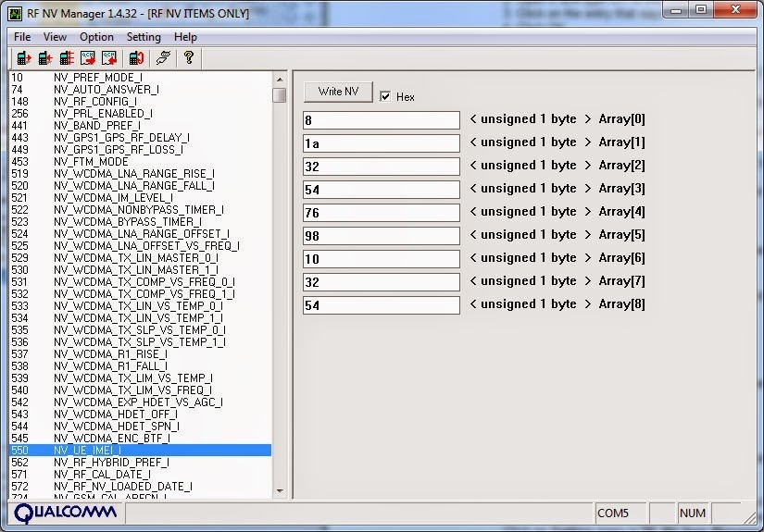Open the Setting menu
The image size is (764, 532).
pos(144,37)
